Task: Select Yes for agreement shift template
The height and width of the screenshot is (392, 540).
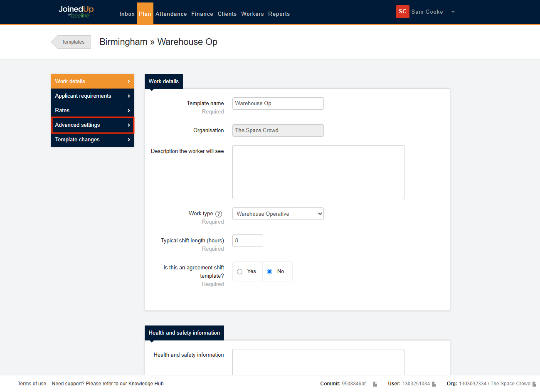Action: [240, 272]
